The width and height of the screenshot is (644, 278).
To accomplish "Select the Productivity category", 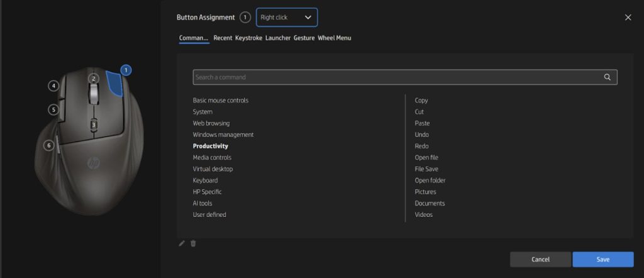I will click(210, 146).
